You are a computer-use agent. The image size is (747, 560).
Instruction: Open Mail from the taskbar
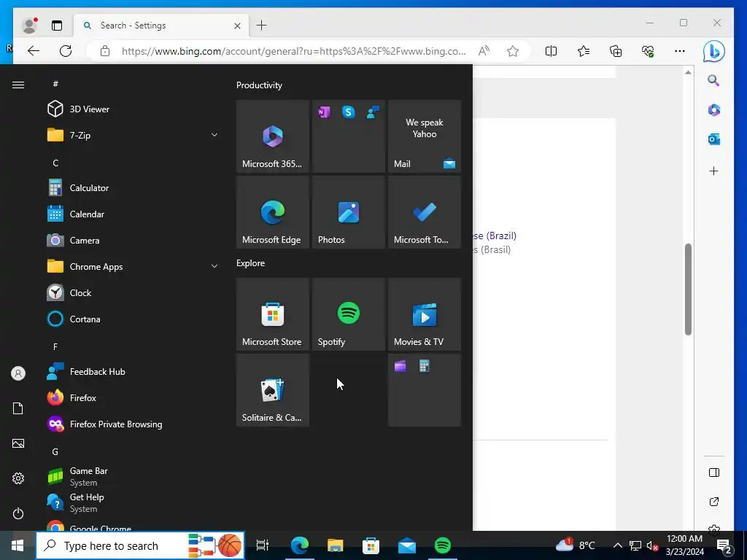click(407, 545)
